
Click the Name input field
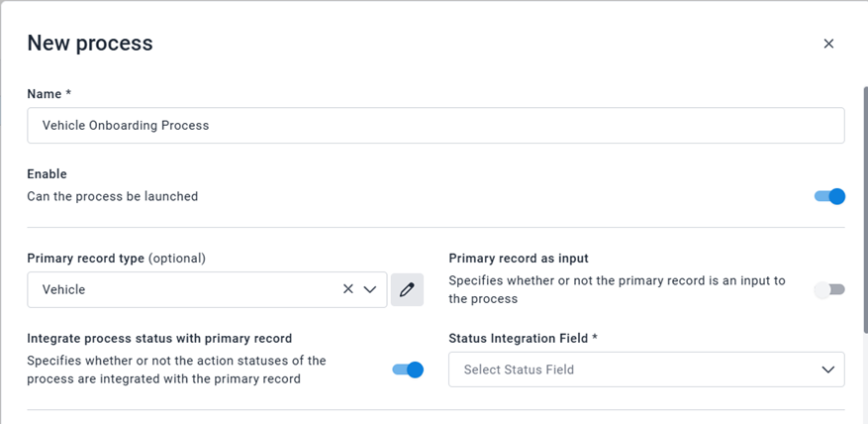coord(435,126)
